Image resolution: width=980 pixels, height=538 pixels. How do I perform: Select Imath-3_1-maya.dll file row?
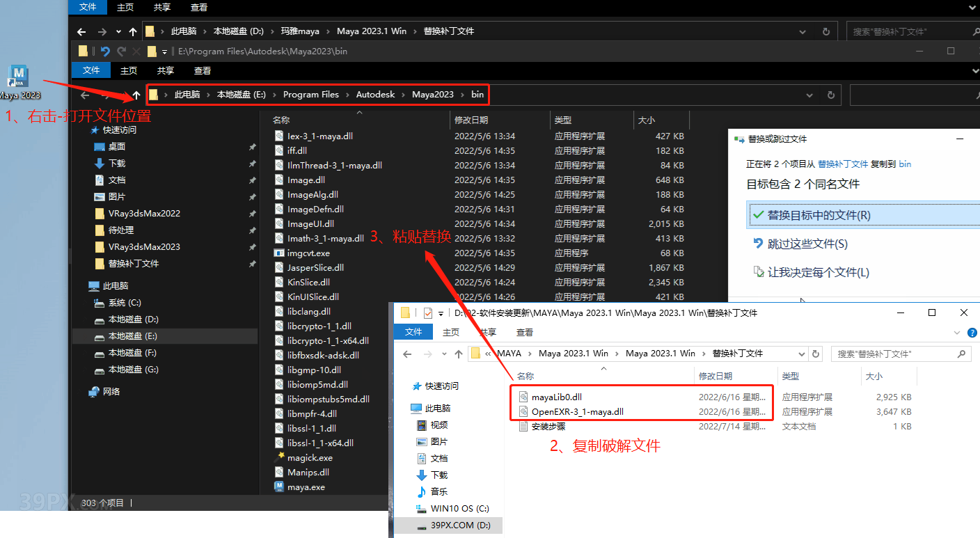[480, 239]
